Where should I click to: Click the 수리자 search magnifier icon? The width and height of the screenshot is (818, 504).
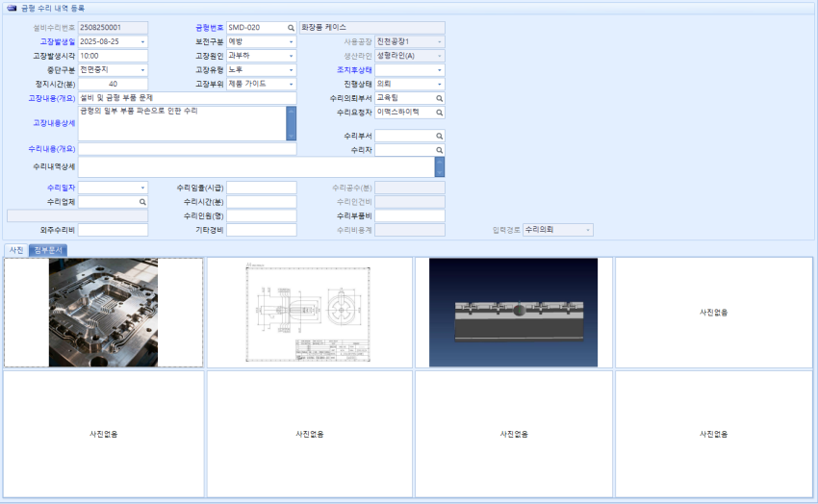coord(440,150)
